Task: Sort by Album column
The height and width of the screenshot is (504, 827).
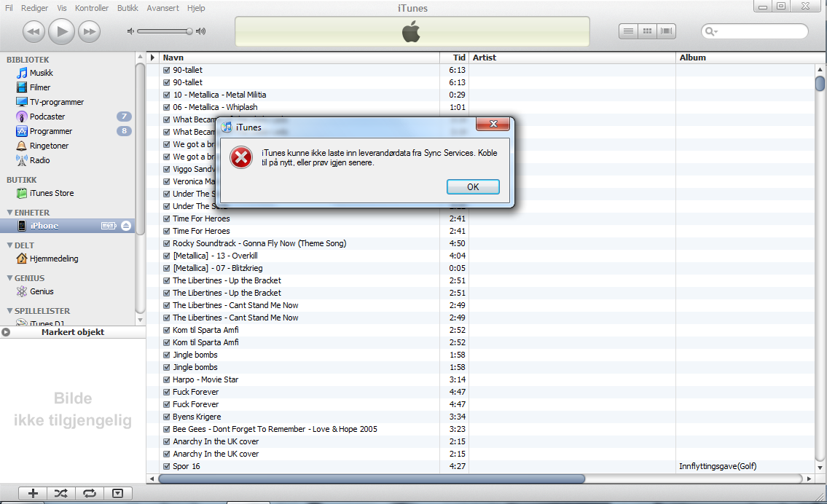Action: point(745,58)
